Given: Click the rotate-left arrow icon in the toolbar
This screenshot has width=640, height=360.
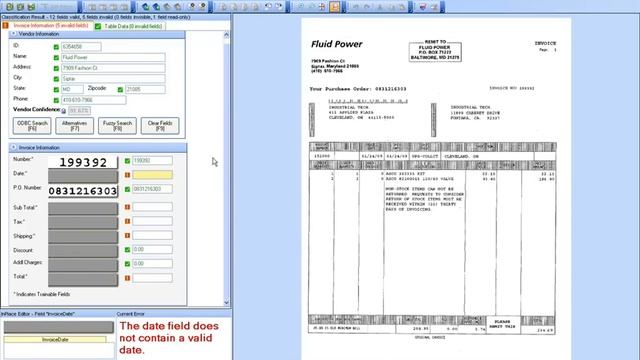Looking at the screenshot, I should (x=268, y=7).
